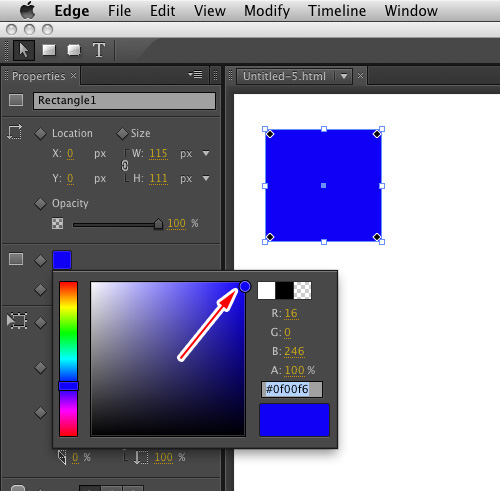Open the Timeline menu
The height and width of the screenshot is (491, 500).
coord(337,11)
